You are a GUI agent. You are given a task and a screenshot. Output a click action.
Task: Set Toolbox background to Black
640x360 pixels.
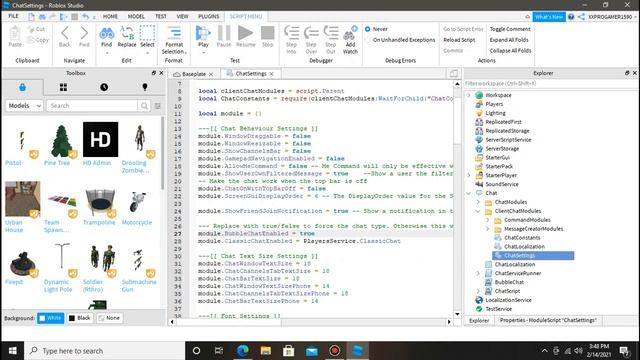coord(80,318)
